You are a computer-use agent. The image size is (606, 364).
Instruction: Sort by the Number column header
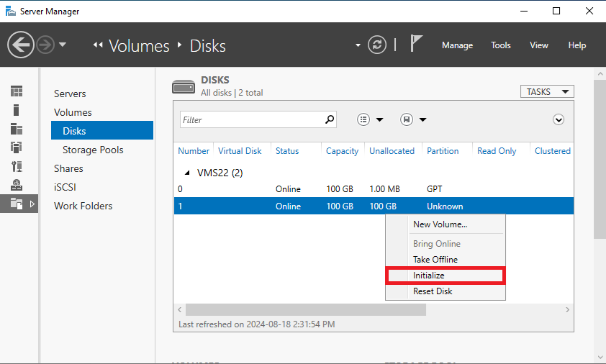pyautogui.click(x=193, y=151)
